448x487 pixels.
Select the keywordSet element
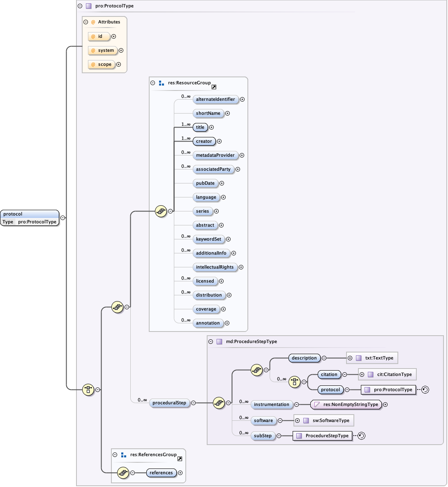(208, 239)
